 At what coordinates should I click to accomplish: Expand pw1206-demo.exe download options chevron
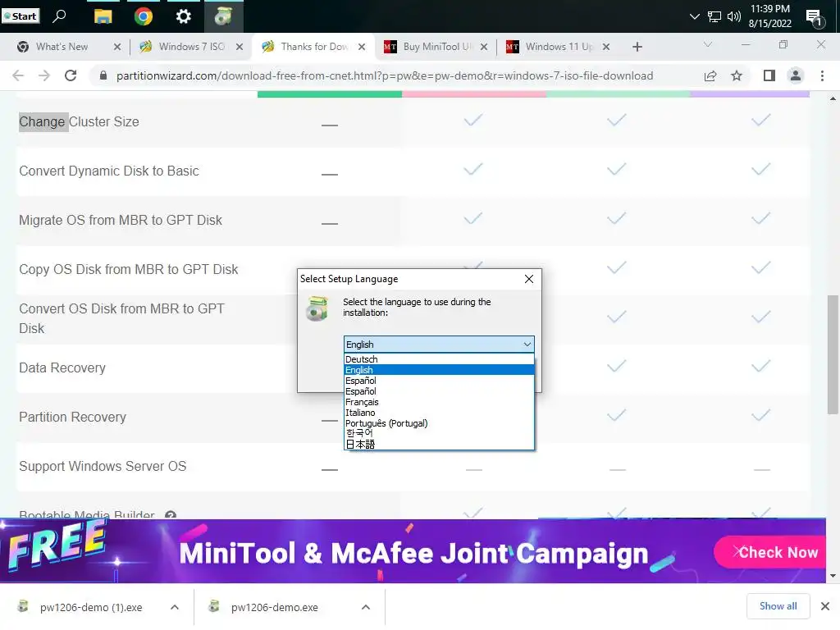[365, 607]
